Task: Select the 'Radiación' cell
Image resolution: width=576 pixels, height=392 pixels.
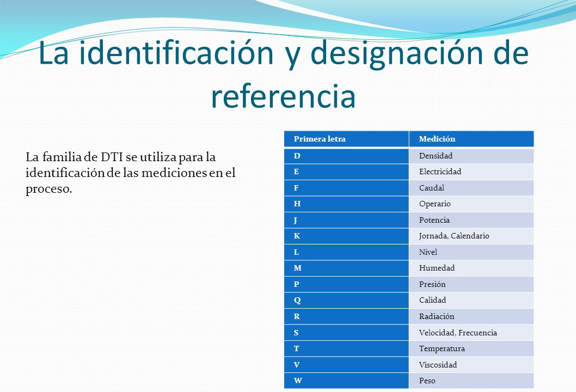Action: tap(471, 316)
